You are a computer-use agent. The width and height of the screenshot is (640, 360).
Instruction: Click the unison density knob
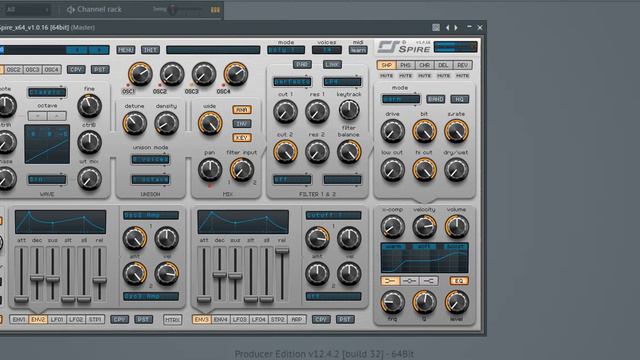coord(166,123)
